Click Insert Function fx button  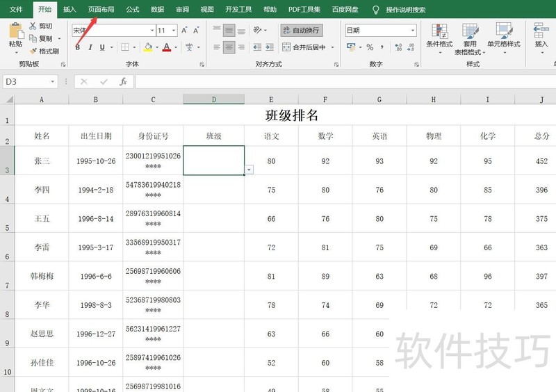(x=123, y=81)
